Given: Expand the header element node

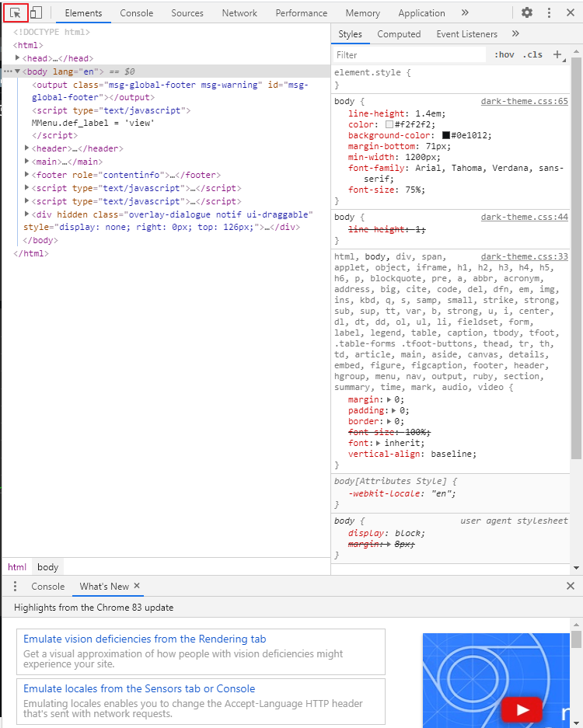Looking at the screenshot, I should click(26, 148).
